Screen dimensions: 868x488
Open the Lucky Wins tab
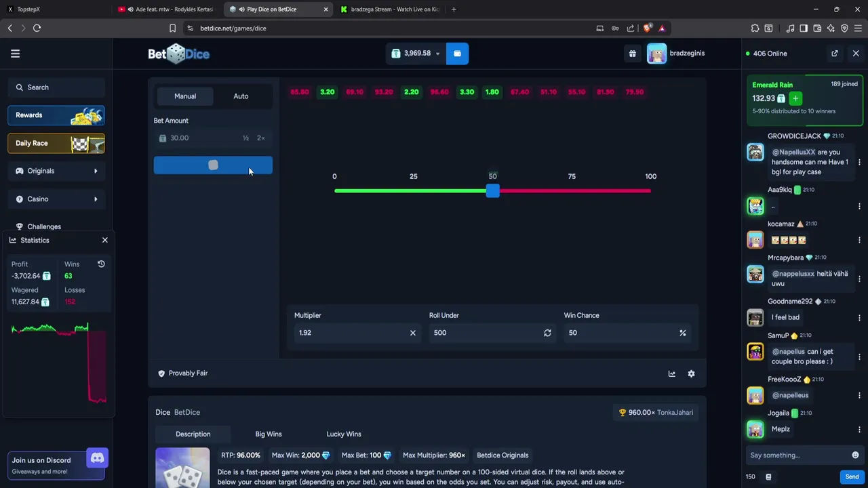tap(344, 434)
